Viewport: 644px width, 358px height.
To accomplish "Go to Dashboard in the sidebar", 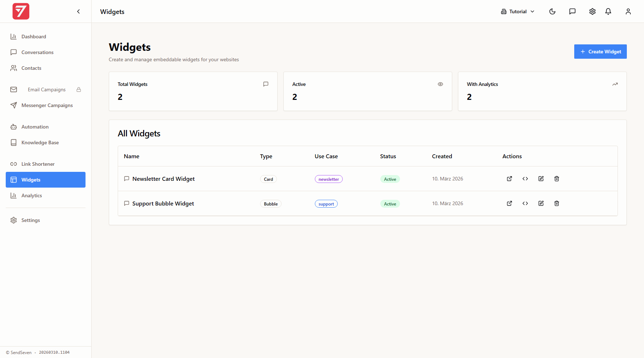I will click(x=45, y=37).
